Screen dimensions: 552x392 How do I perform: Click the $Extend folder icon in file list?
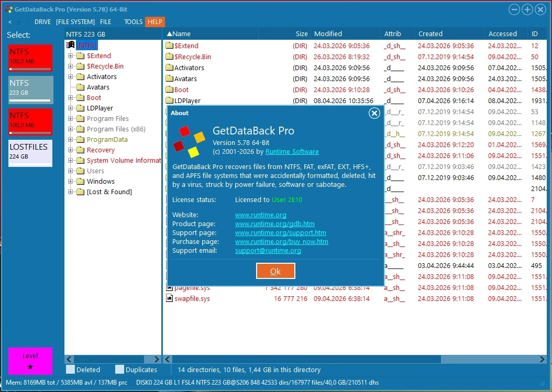(x=169, y=46)
